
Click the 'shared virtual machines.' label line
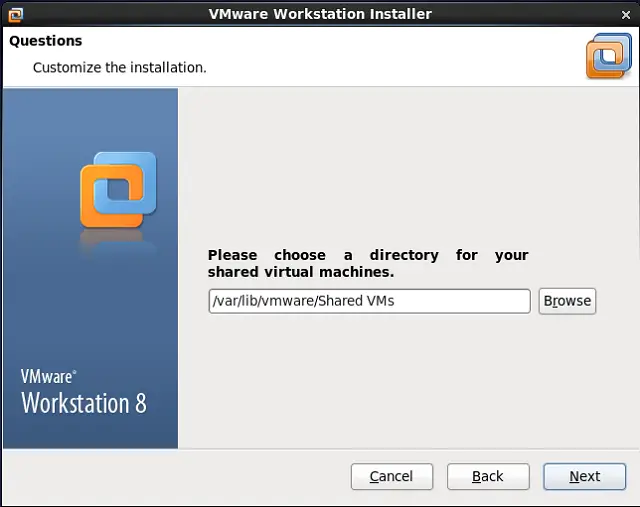point(300,272)
